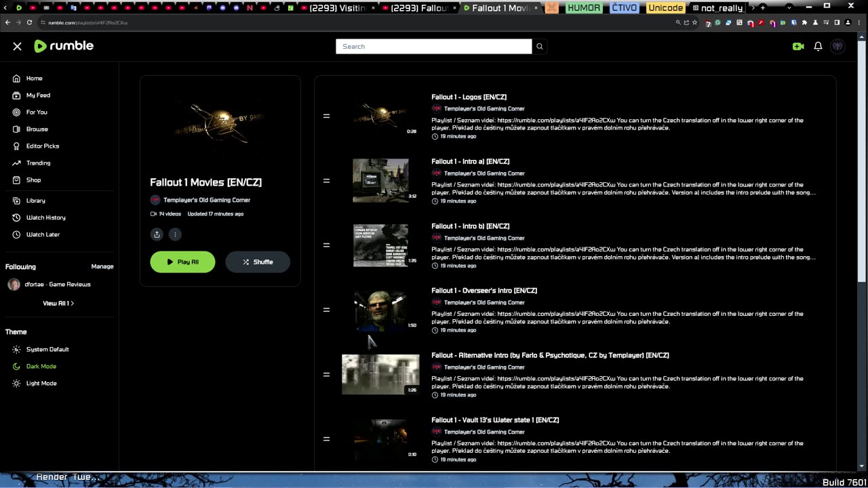Open the Unicode tab group
The height and width of the screenshot is (488, 868).
click(x=665, y=8)
